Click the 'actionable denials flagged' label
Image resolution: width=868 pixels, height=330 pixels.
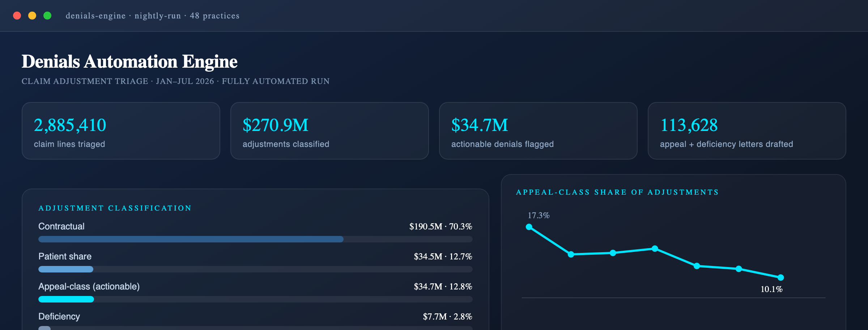point(502,144)
